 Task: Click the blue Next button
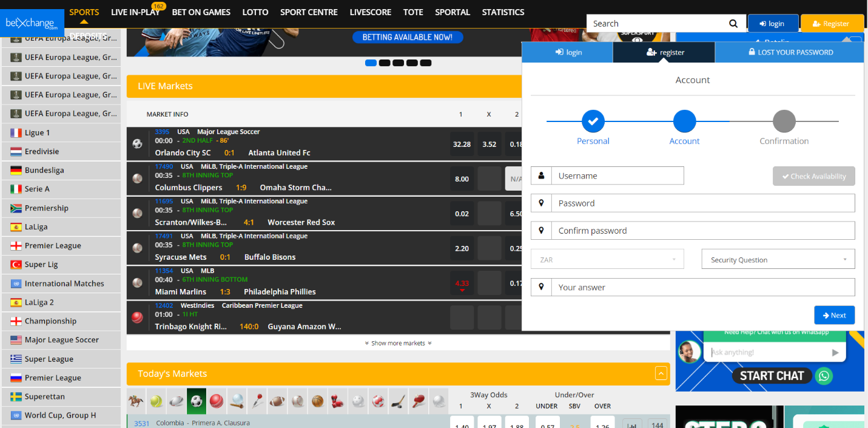[834, 315]
